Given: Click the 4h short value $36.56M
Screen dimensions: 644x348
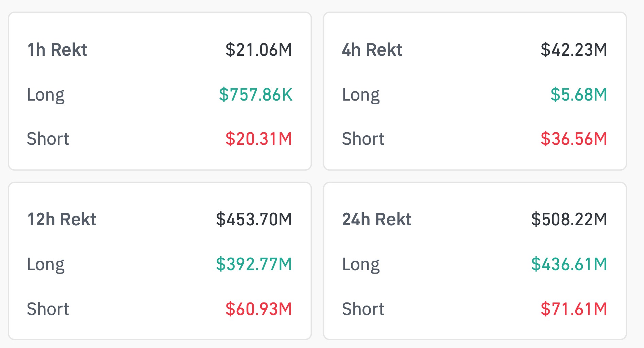Looking at the screenshot, I should (574, 139).
